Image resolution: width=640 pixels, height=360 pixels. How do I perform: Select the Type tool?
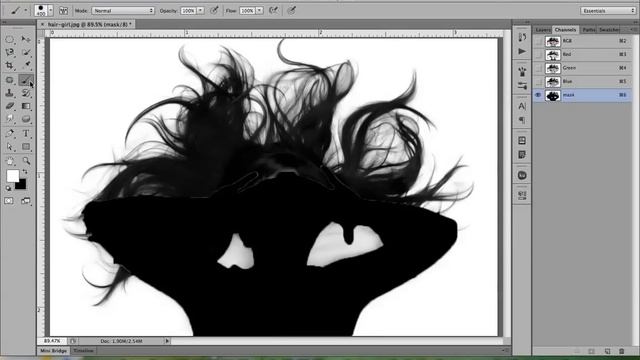pos(26,133)
